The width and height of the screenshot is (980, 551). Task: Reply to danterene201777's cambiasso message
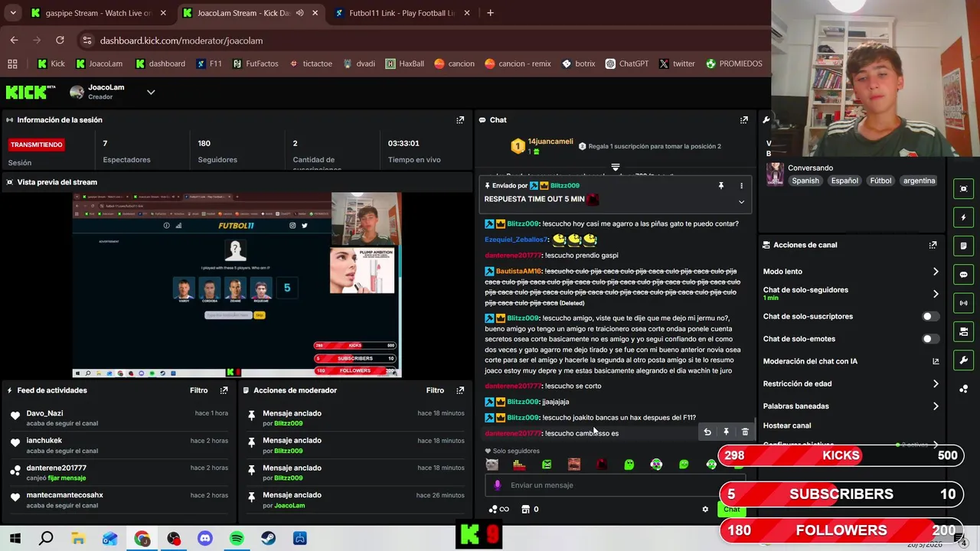pyautogui.click(x=707, y=432)
